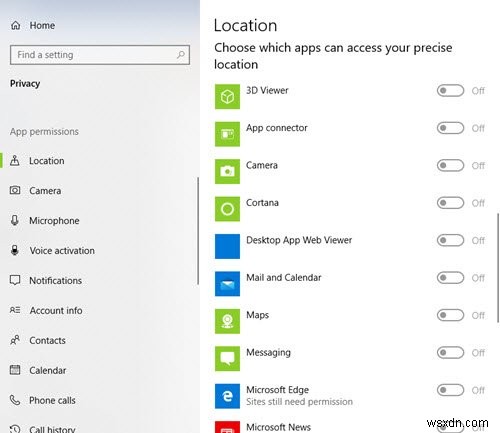This screenshot has height=433, width=500.
Task: Click the App permissions heading
Action: [44, 132]
